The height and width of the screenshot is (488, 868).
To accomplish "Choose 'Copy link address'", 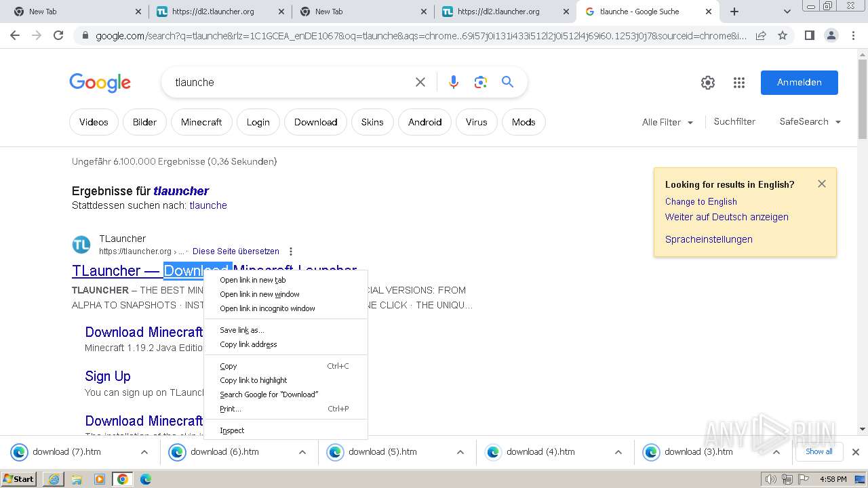I will (285, 344).
